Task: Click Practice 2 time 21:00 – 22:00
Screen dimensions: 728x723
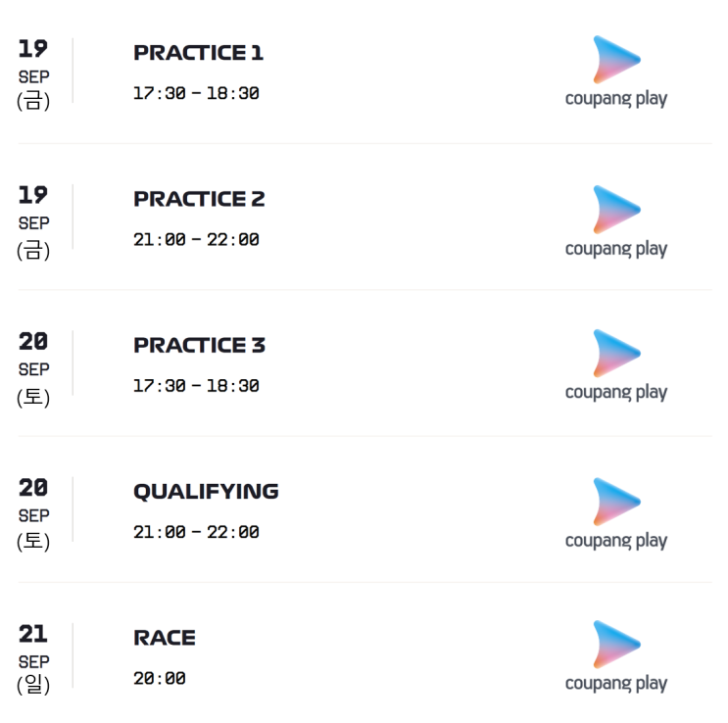Action: click(196, 240)
